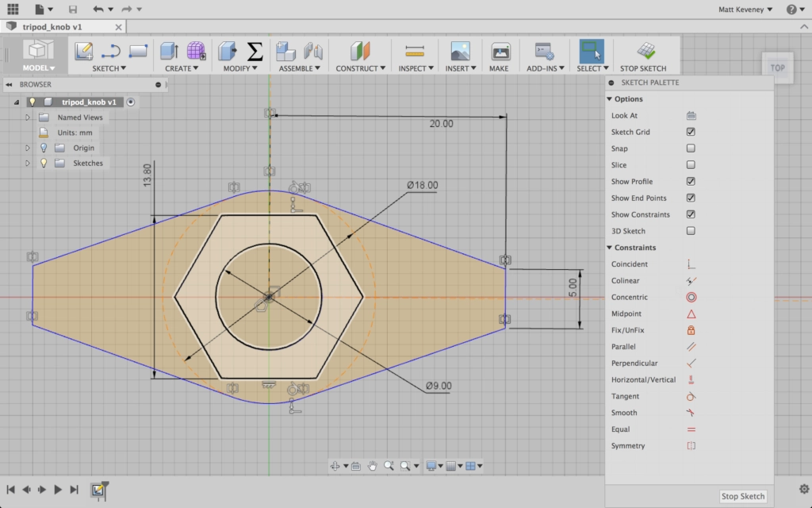Screen dimensions: 812x508
Task: Toggle visibility bulb of Origin folder
Action: 44,148
